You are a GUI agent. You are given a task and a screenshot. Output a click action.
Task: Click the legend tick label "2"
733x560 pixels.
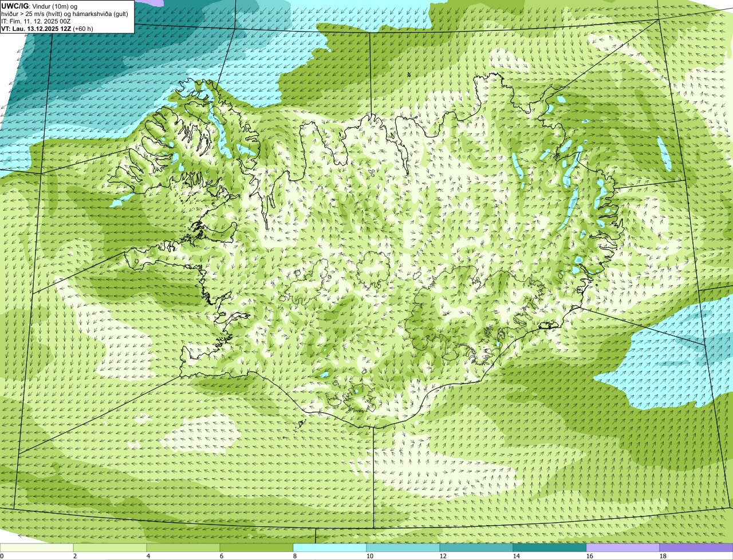point(75,556)
